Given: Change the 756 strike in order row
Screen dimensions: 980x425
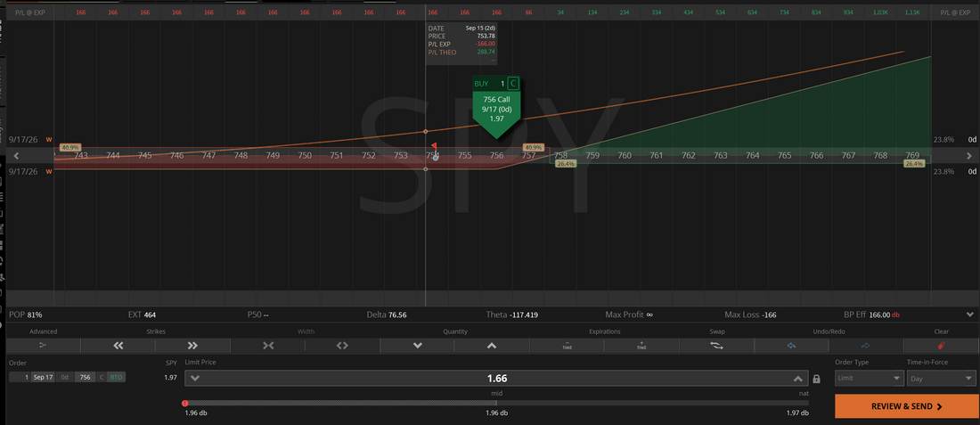Looking at the screenshot, I should tap(85, 378).
